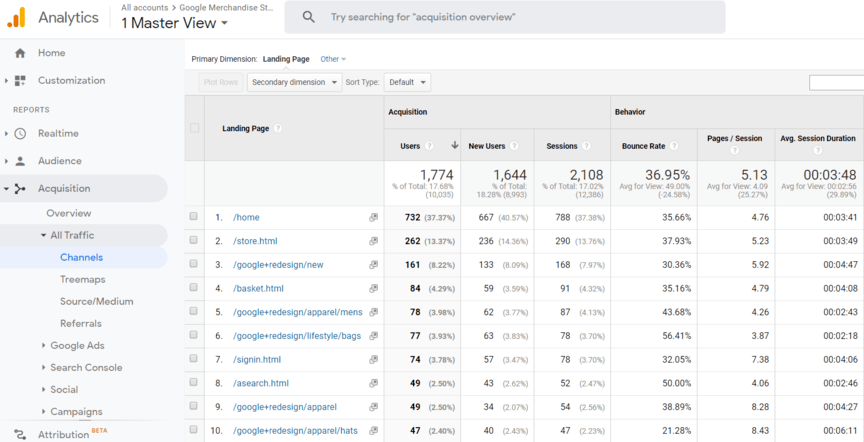Click the Home icon in sidebar
864x442 pixels.
(20, 53)
